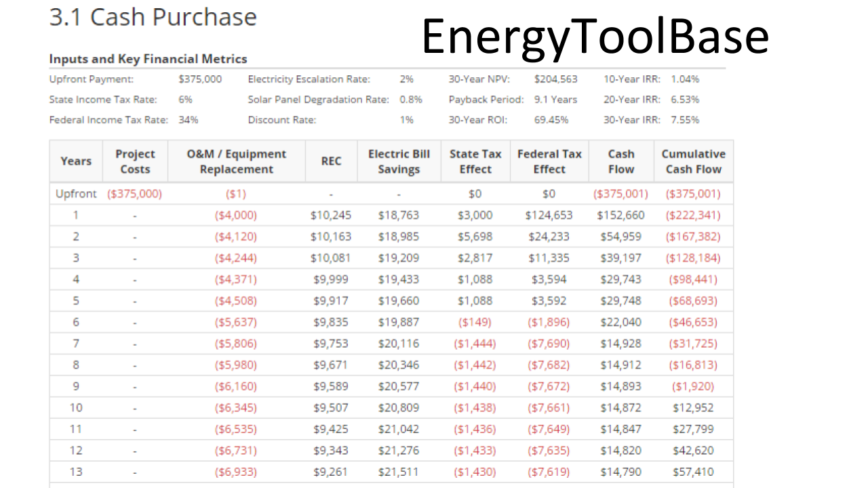Select '($375,000)' in the Project Costs column
The height and width of the screenshot is (488, 868).
(135, 194)
